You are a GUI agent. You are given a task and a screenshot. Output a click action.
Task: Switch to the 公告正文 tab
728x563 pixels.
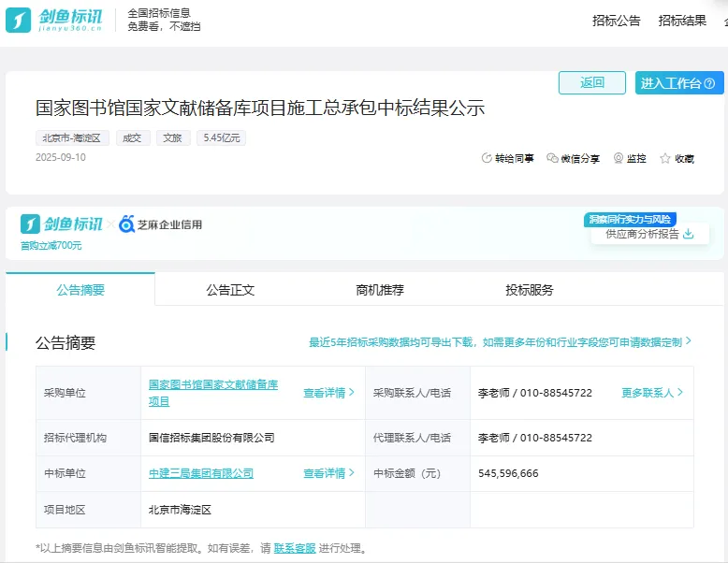230,290
